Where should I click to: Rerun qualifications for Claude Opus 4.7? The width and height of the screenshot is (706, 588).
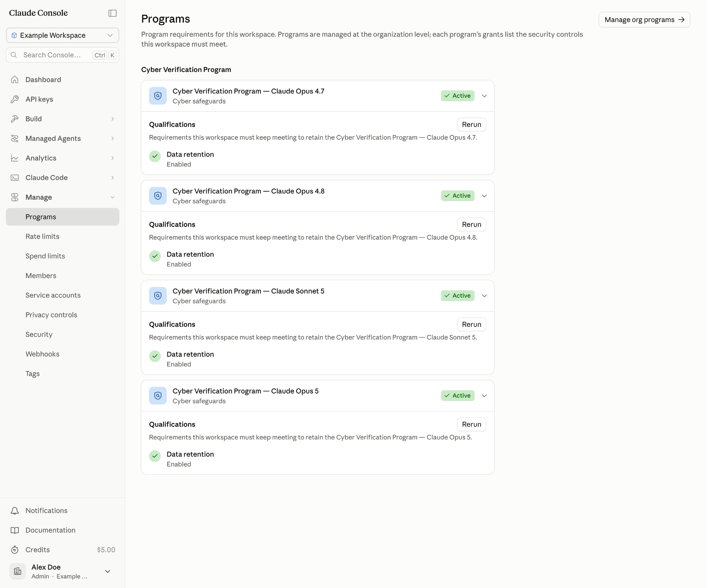click(x=471, y=125)
